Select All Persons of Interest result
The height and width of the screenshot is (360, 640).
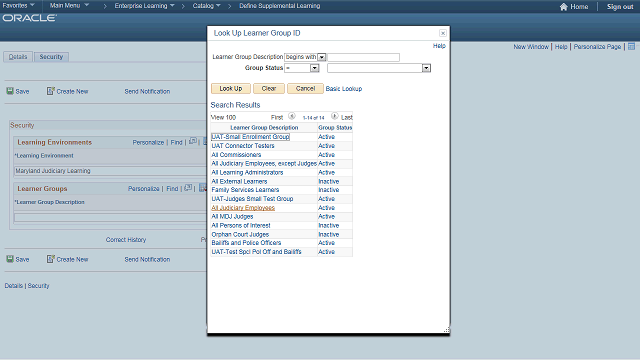(x=241, y=225)
